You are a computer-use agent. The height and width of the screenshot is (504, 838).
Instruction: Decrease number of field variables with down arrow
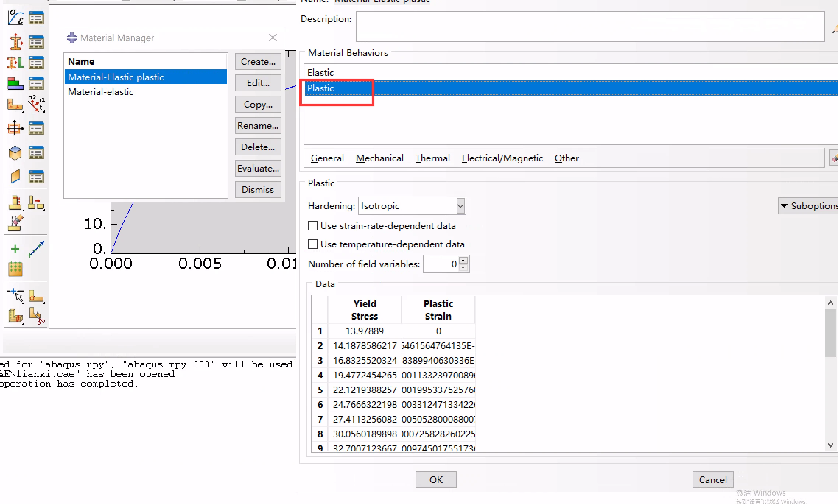tap(463, 268)
